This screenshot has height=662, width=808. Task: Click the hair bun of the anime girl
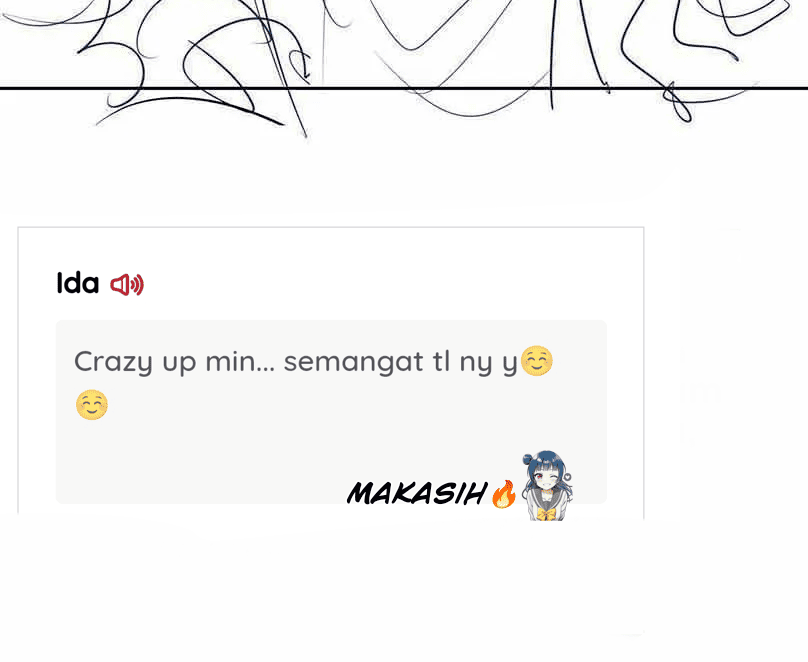(x=528, y=458)
